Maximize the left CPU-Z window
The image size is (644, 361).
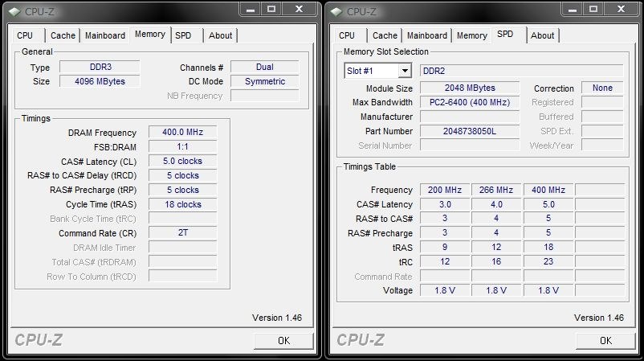coord(271,9)
